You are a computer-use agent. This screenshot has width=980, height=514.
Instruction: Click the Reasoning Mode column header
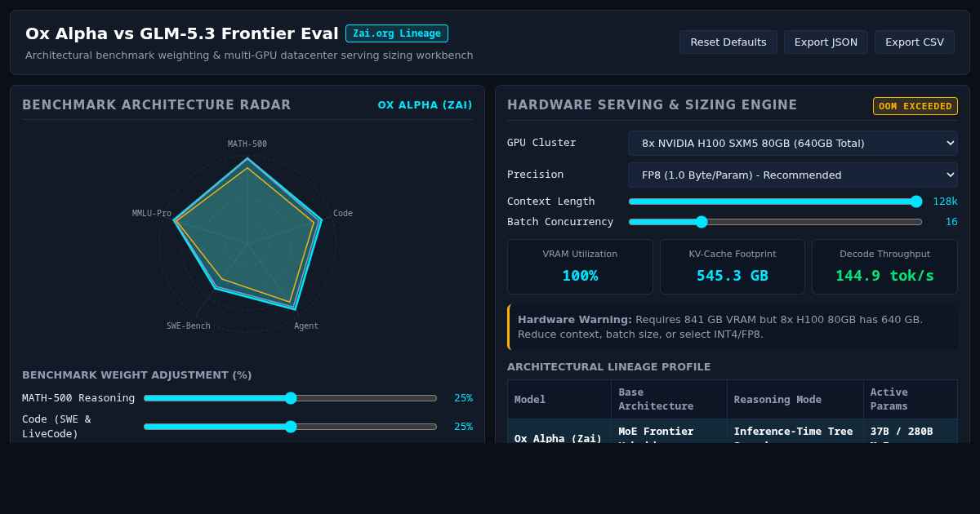click(795, 399)
